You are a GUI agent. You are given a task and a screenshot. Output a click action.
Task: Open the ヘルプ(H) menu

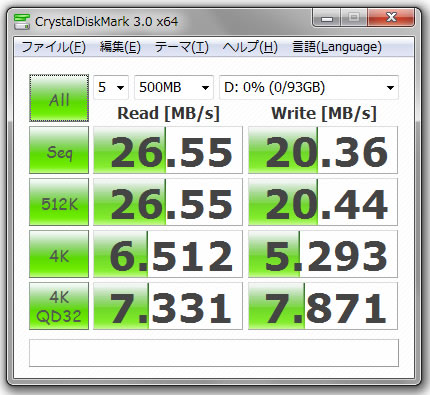coord(250,47)
